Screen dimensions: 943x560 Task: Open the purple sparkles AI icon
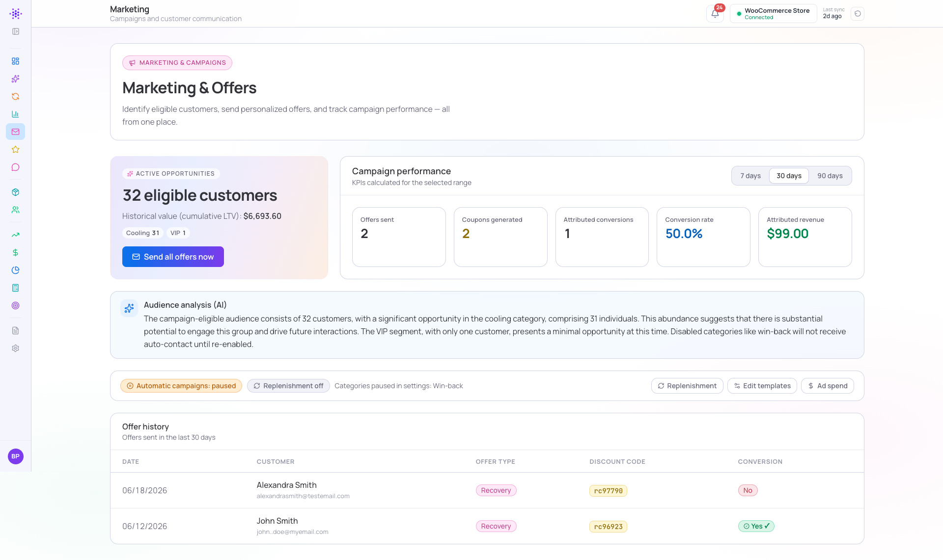click(16, 79)
